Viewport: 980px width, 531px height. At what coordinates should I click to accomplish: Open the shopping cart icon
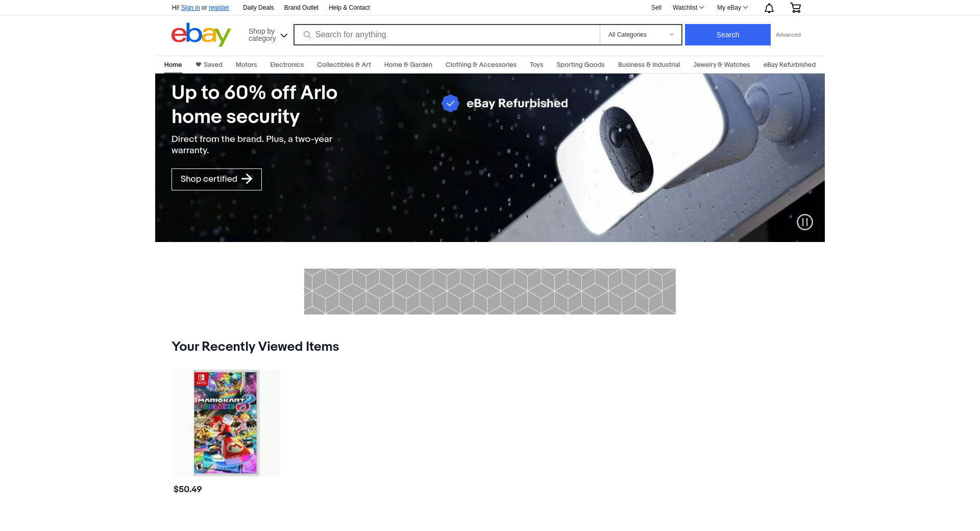click(x=795, y=8)
